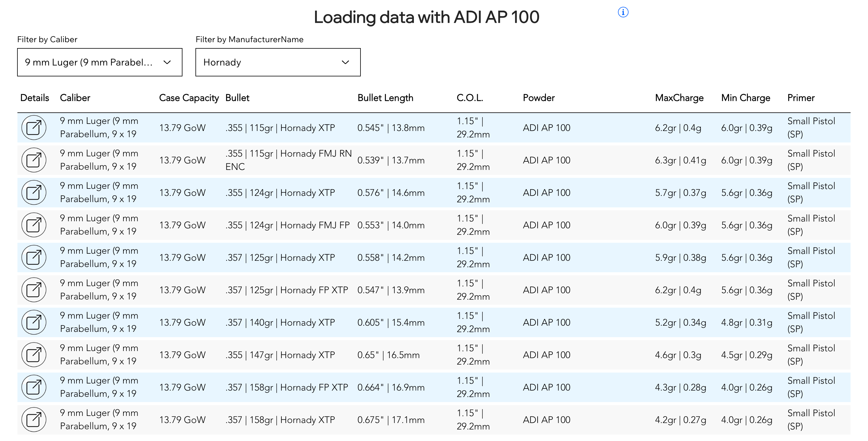The height and width of the screenshot is (441, 868).
Task: Click max charge '5.2gr | 0.34g'
Action: pyautogui.click(x=681, y=322)
